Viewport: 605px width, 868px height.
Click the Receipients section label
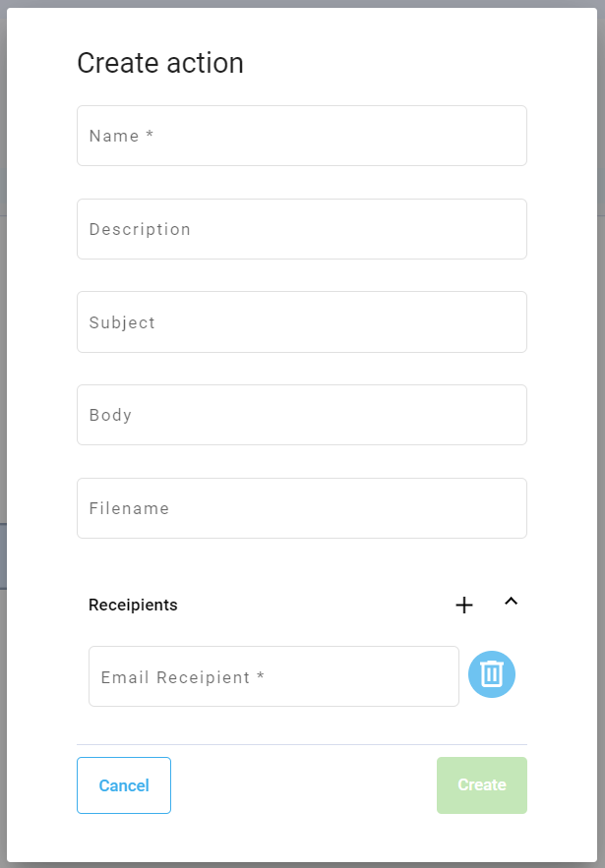(133, 605)
